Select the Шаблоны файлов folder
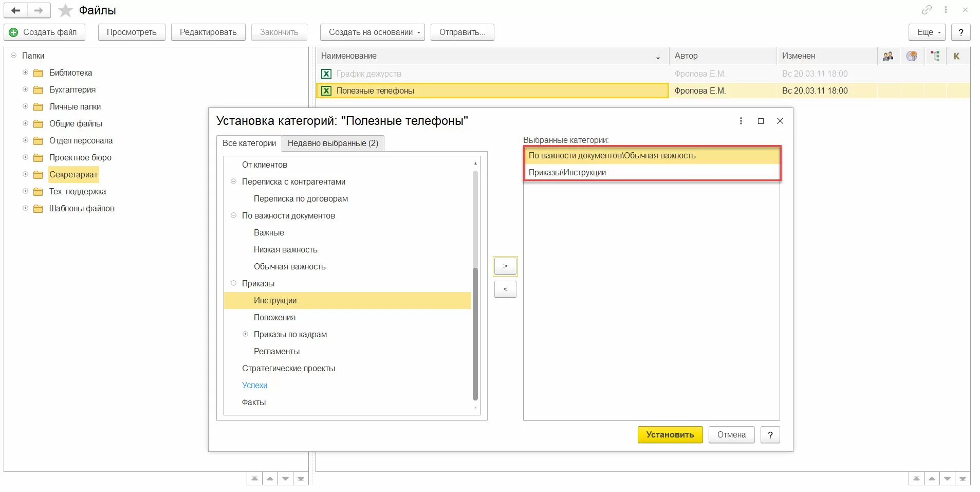 pyautogui.click(x=82, y=209)
